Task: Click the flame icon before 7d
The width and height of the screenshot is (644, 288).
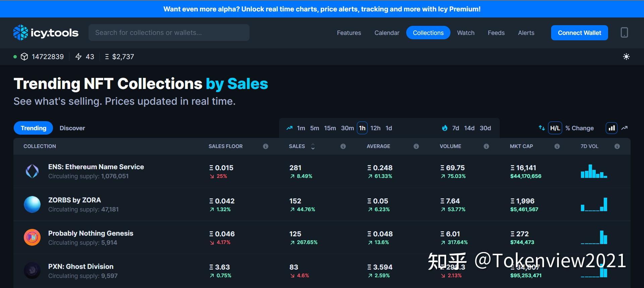Action: click(x=445, y=128)
